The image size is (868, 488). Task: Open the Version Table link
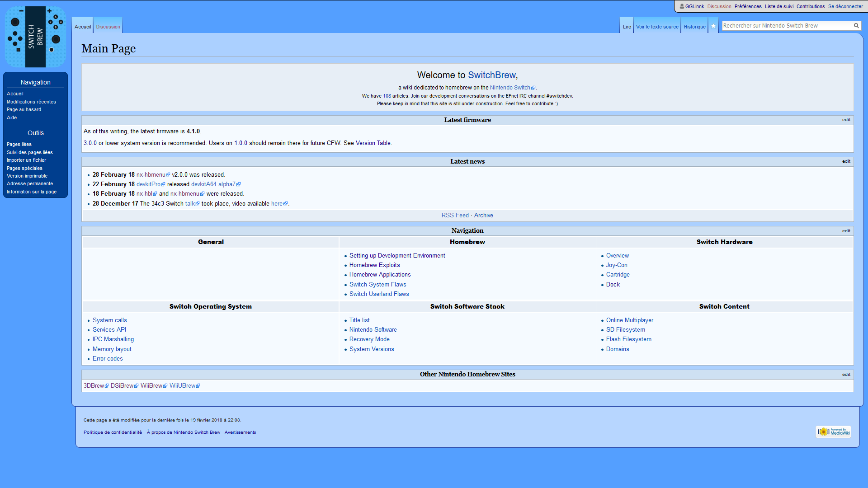(373, 143)
